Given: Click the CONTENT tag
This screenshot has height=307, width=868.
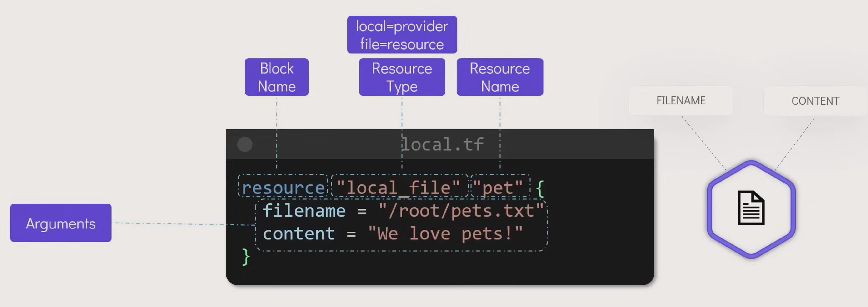Looking at the screenshot, I should (x=815, y=101).
